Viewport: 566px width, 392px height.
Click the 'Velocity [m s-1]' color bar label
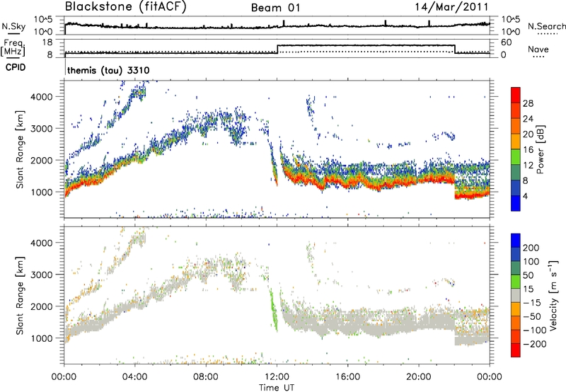click(x=553, y=296)
